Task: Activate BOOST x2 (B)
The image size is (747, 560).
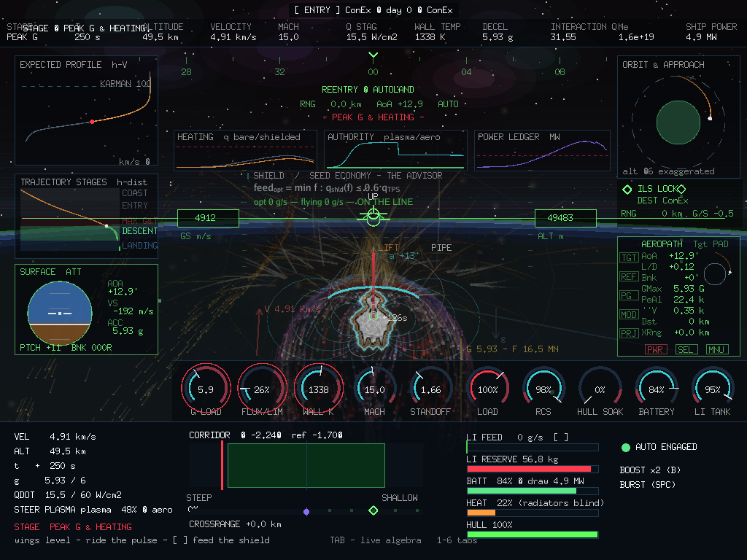Action: pyautogui.click(x=650, y=470)
